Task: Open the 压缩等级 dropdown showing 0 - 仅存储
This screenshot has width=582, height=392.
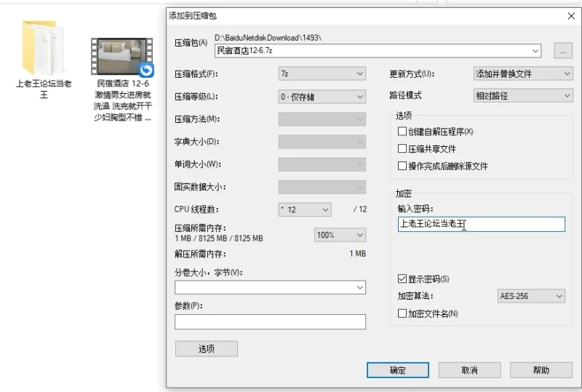Action: (322, 97)
